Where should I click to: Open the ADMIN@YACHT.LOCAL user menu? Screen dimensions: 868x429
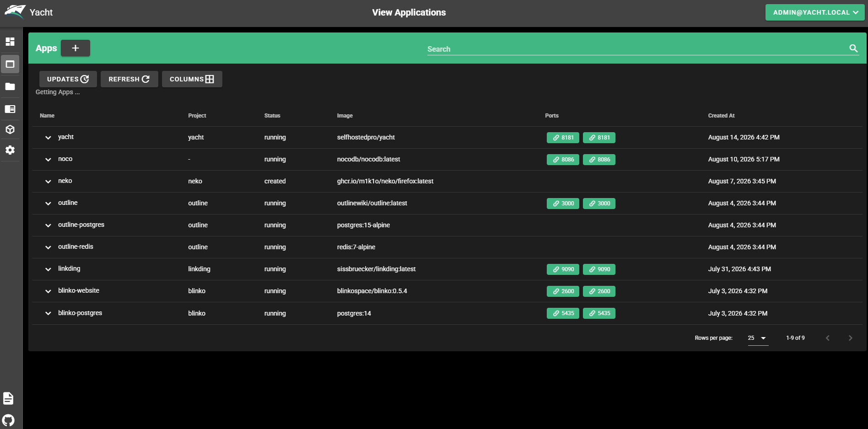point(815,12)
